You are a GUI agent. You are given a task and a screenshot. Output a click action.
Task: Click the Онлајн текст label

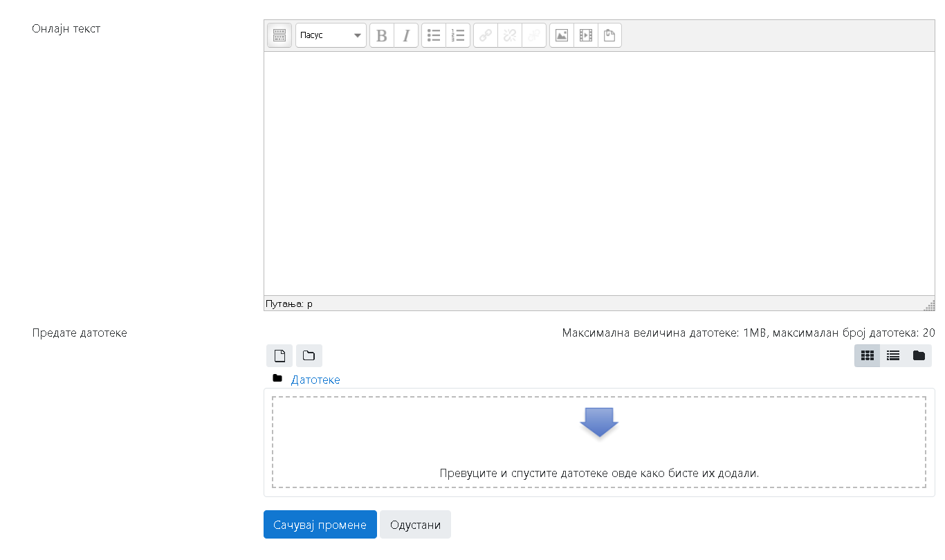coord(66,28)
